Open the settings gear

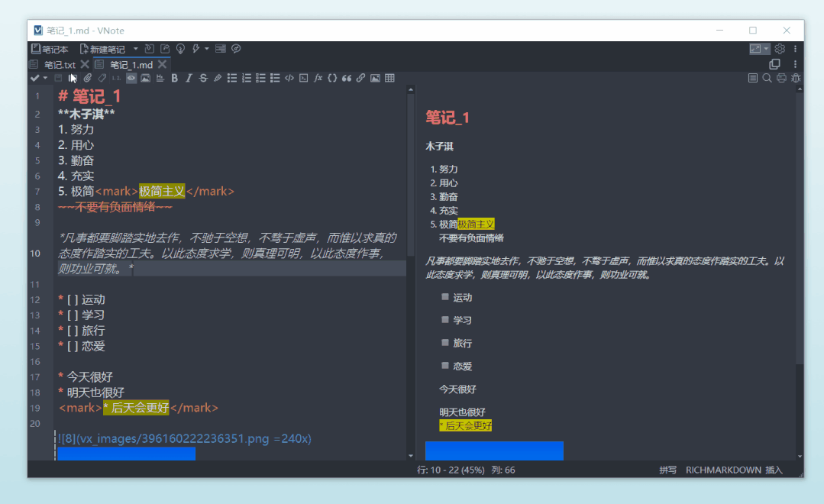780,49
